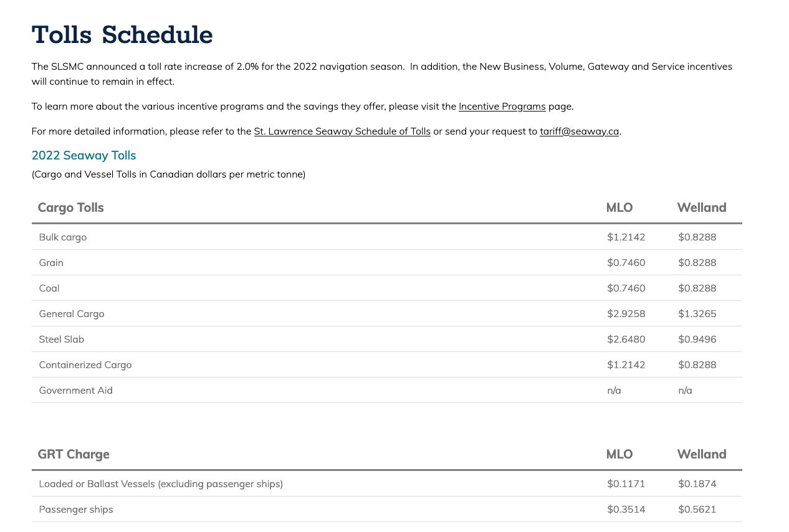
Task: Select the Steel Slab row label
Action: [x=62, y=340]
